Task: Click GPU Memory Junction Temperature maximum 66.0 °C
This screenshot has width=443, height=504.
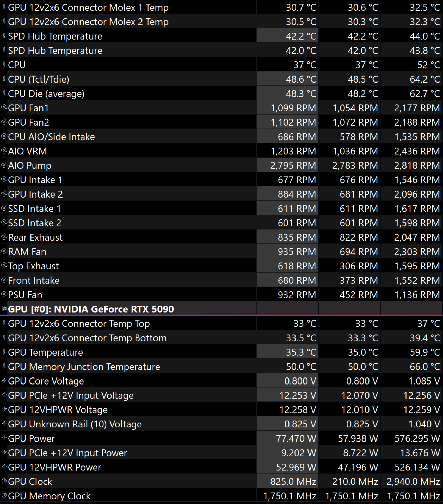Action: (425, 367)
